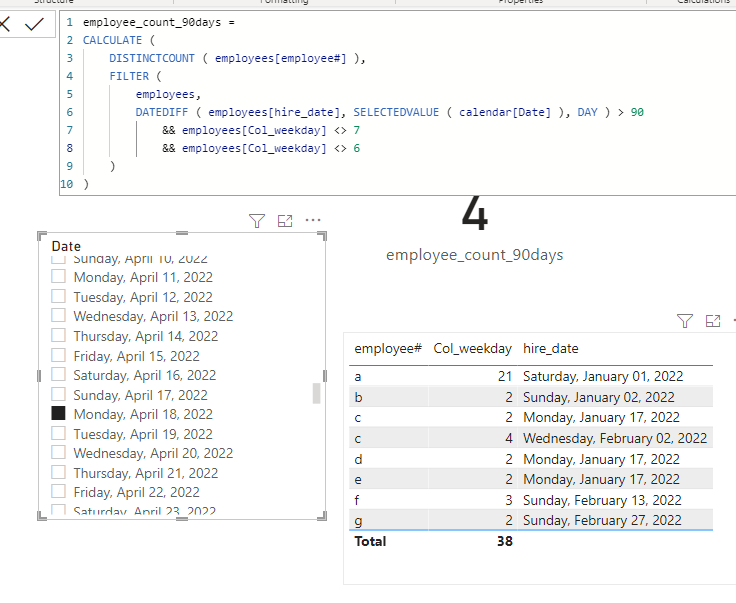736x603 pixels.
Task: Cancel formula edit with the X icon
Action: pyautogui.click(x=4, y=23)
